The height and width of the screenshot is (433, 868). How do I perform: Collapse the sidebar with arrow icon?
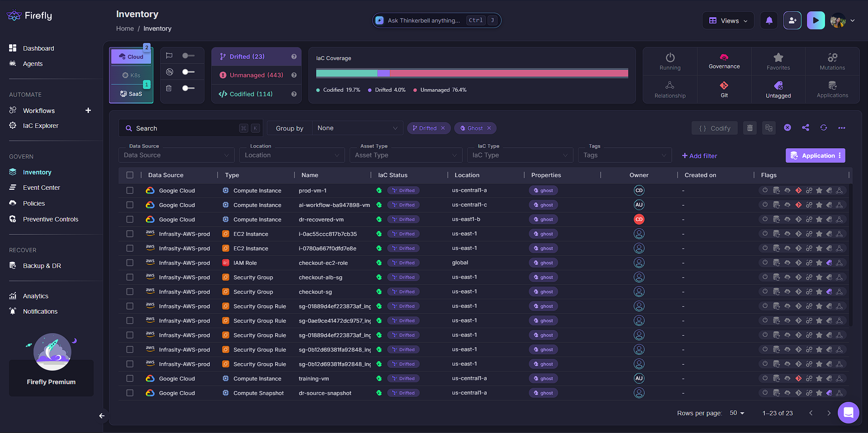(x=102, y=416)
